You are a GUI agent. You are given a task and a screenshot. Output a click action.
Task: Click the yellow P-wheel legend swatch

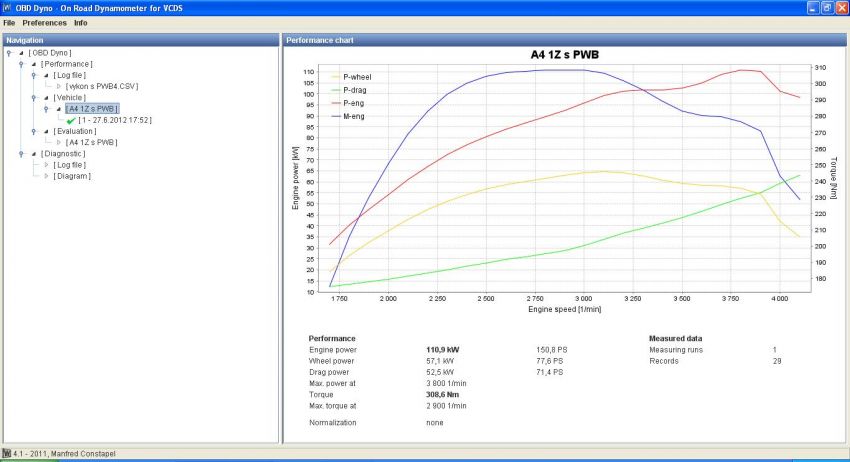(x=336, y=77)
